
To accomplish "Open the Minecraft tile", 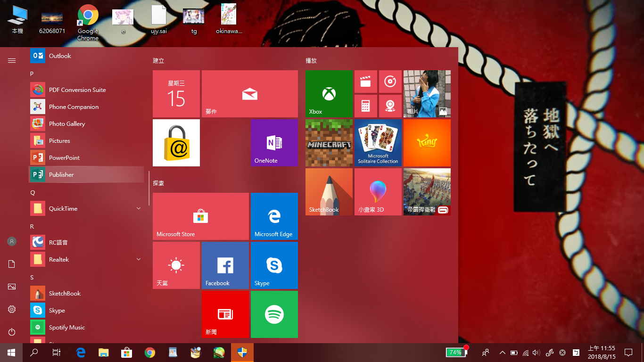I will click(329, 143).
